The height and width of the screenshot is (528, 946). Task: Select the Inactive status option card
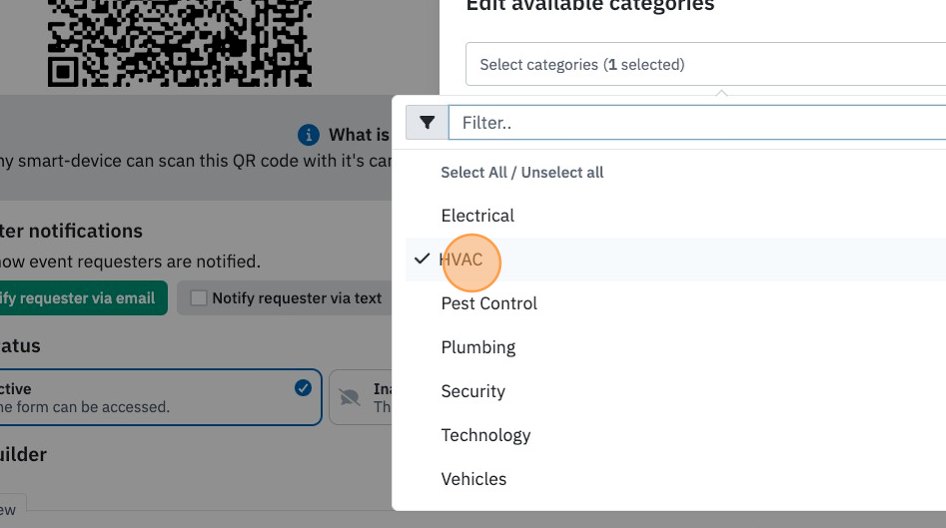point(361,397)
